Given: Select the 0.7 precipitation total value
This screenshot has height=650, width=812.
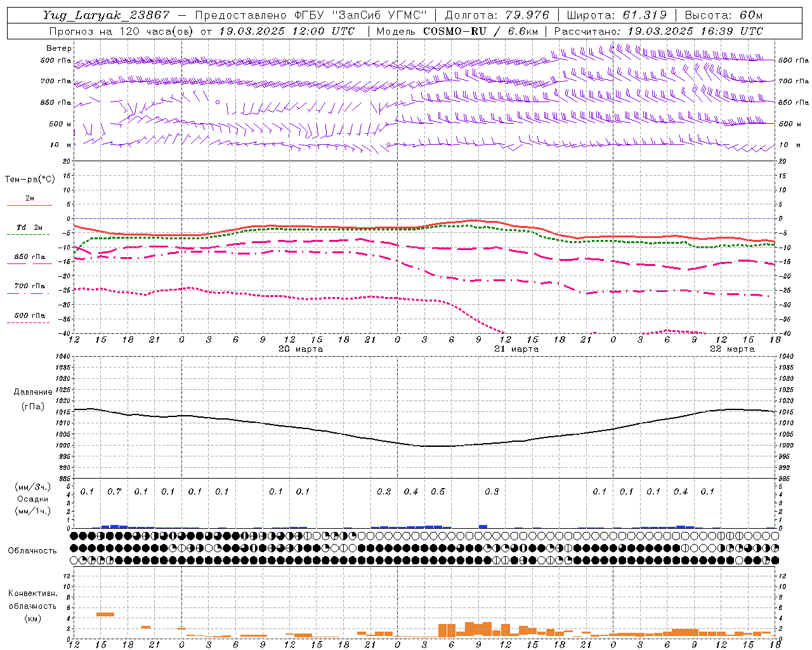Looking at the screenshot, I should pos(114,491).
